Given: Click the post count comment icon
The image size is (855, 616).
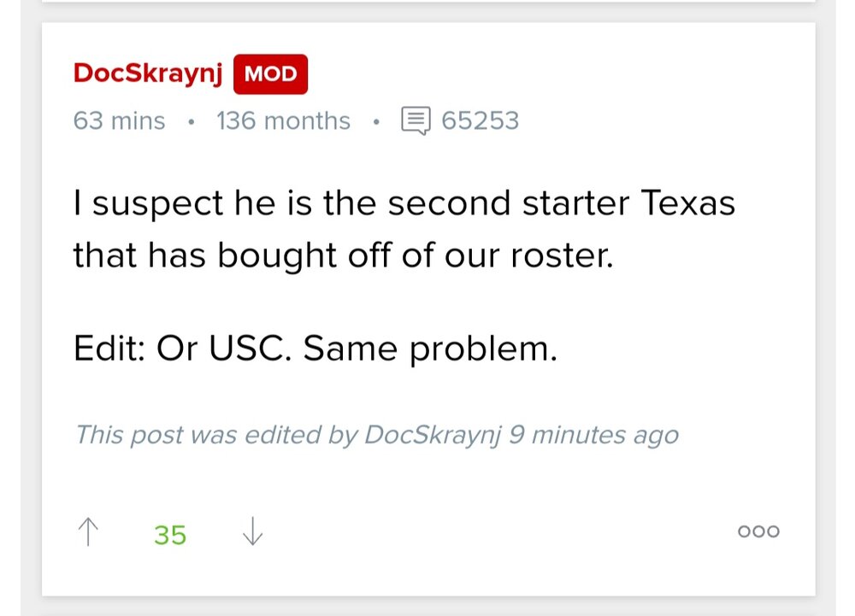Looking at the screenshot, I should [x=416, y=121].
